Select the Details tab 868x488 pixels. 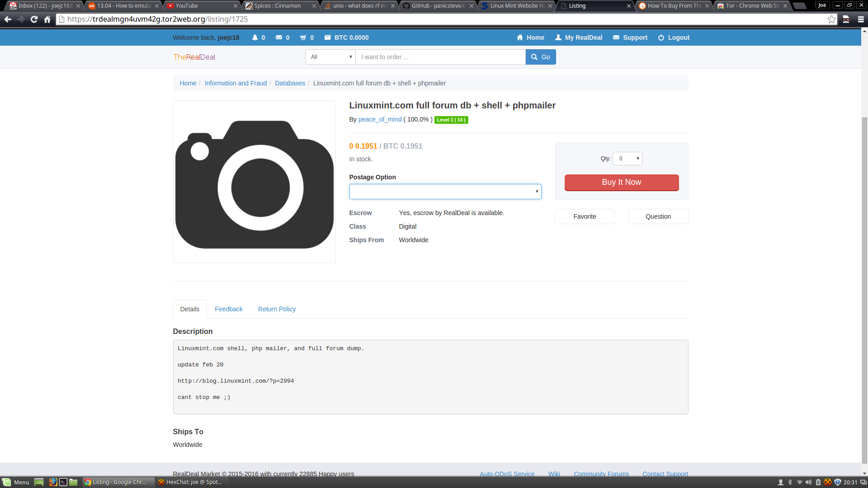tap(190, 309)
